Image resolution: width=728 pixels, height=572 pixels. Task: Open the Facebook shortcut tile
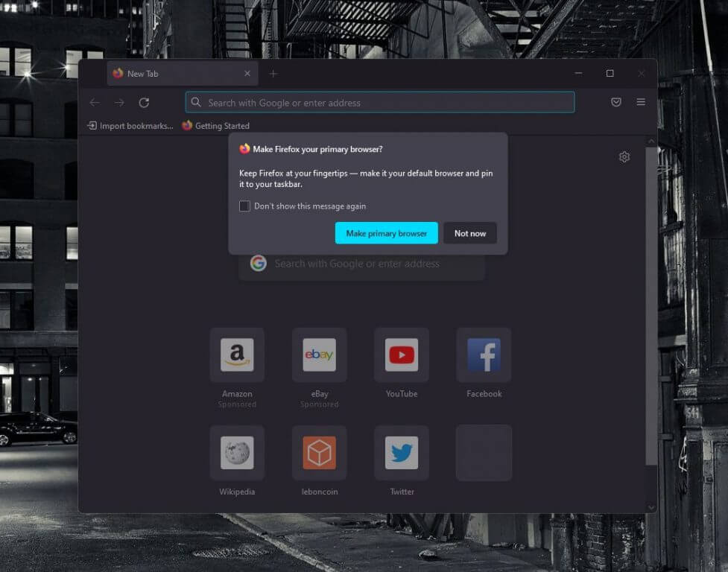(x=484, y=355)
